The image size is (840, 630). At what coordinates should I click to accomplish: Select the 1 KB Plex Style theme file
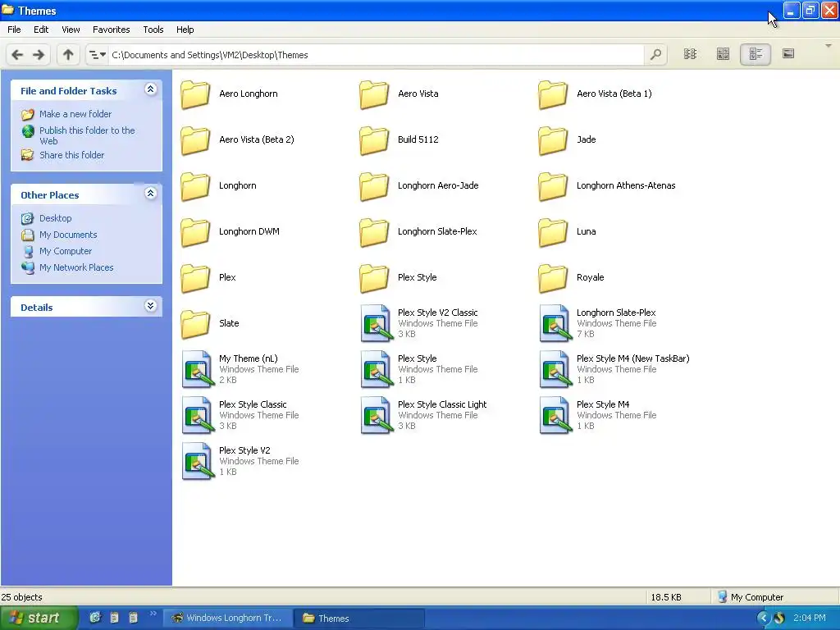coord(419,369)
